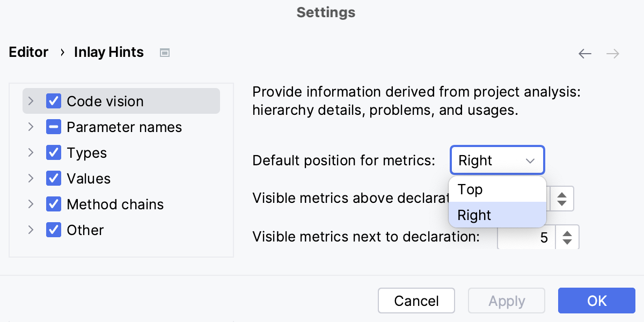Disable the Types checkbox

(53, 152)
